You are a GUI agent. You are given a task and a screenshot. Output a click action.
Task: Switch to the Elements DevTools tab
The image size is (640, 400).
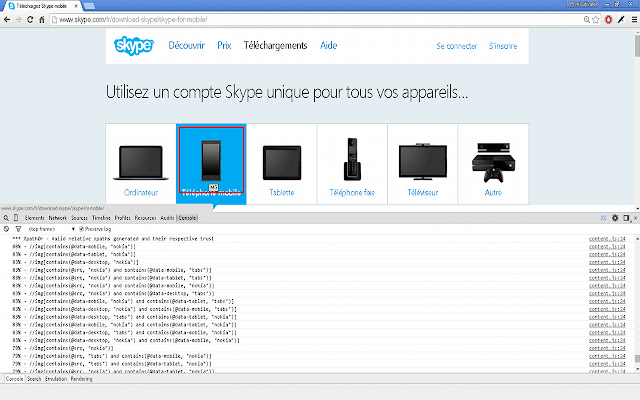click(x=34, y=218)
